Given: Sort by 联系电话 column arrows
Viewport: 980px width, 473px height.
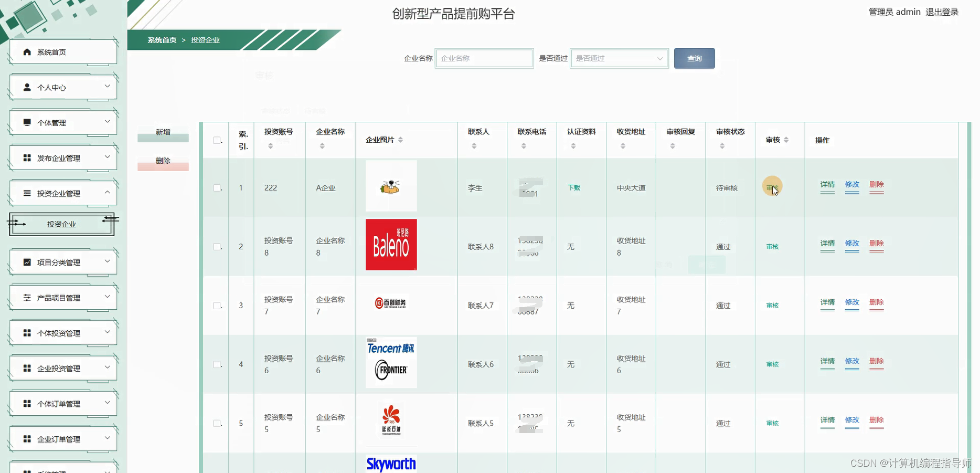Looking at the screenshot, I should point(524,146).
